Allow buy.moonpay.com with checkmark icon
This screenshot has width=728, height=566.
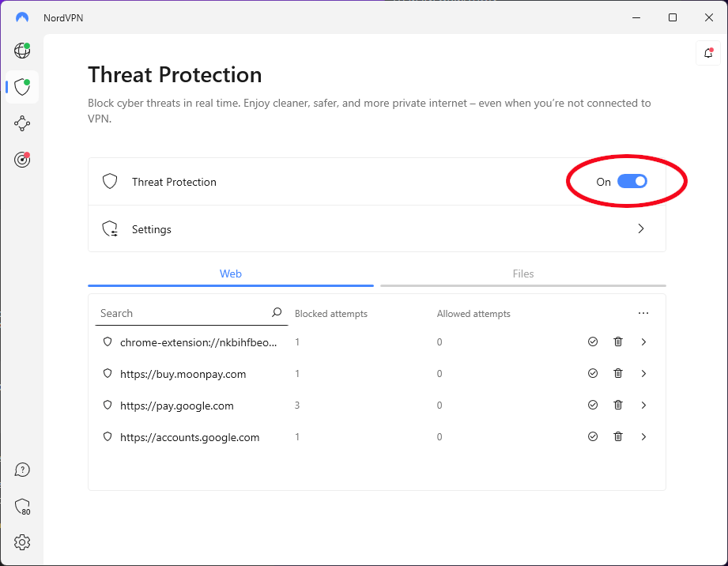(x=593, y=373)
